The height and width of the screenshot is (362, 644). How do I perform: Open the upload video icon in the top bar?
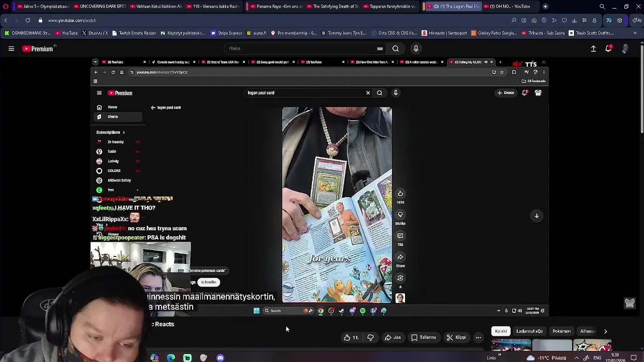tap(593, 49)
